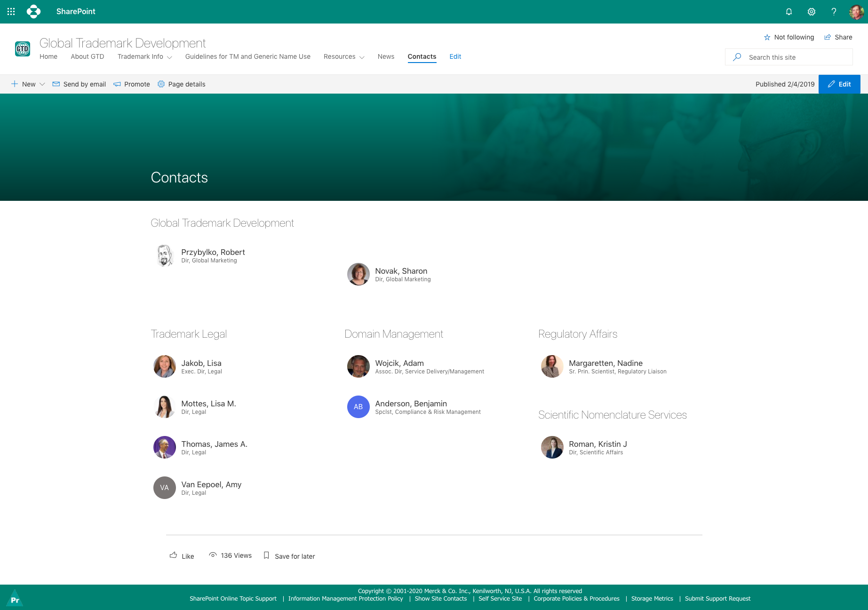Like this page with thumbs-up
The image size is (868, 610).
pyautogui.click(x=182, y=556)
